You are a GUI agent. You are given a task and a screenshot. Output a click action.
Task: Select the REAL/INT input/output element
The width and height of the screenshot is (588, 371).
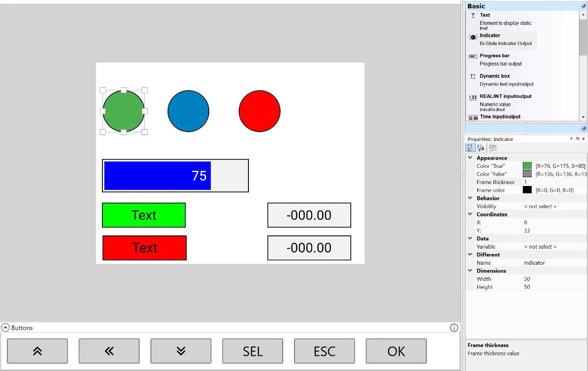click(x=505, y=96)
